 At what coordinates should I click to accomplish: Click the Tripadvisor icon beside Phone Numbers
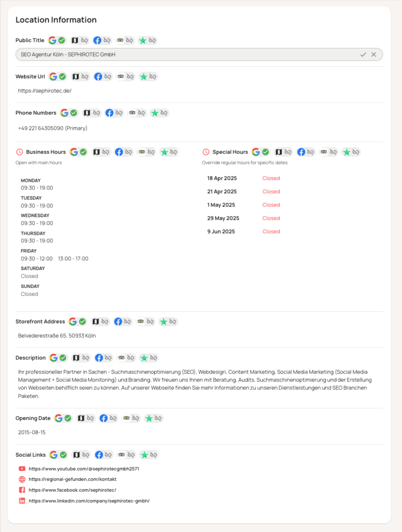132,113
